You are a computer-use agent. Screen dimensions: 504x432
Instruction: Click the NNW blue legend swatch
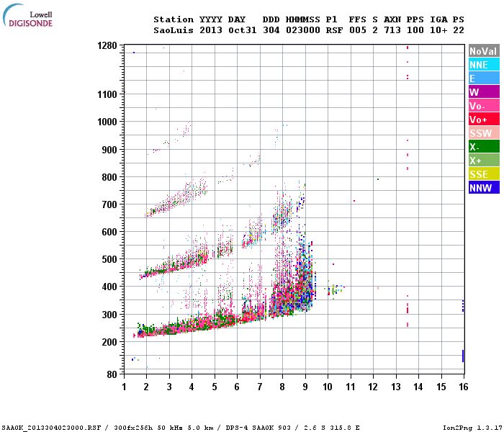point(484,187)
